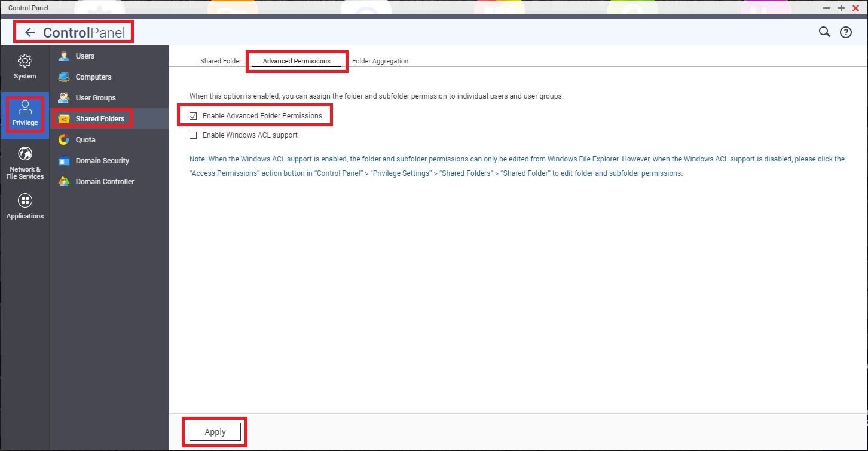Open the Applications grid icon
The height and width of the screenshot is (451, 868).
25,201
